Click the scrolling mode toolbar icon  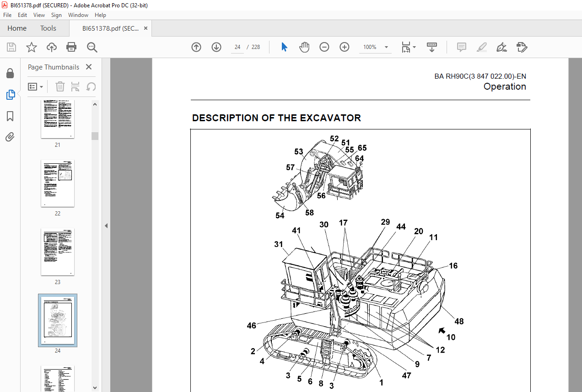432,47
